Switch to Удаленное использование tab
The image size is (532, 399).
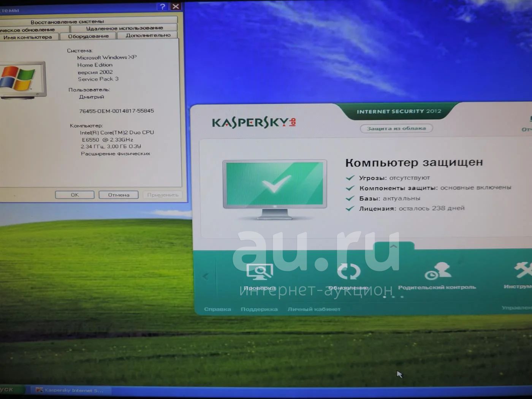pos(124,28)
